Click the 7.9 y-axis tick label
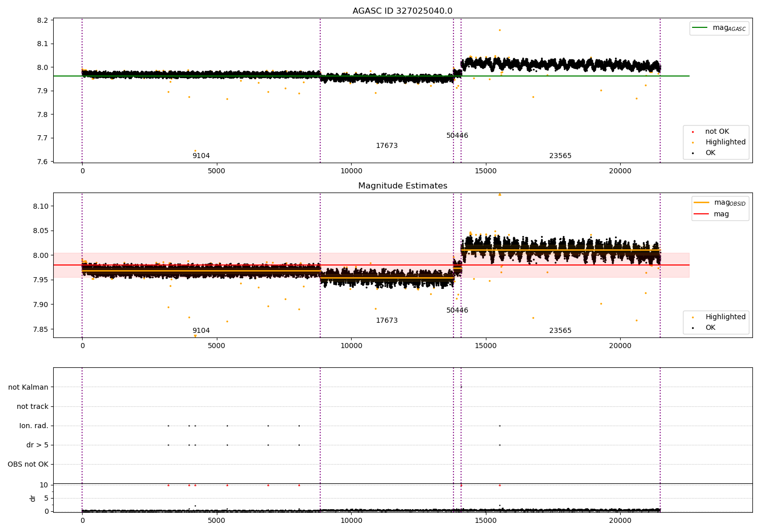Viewport: 760px width, 532px height. [43, 91]
